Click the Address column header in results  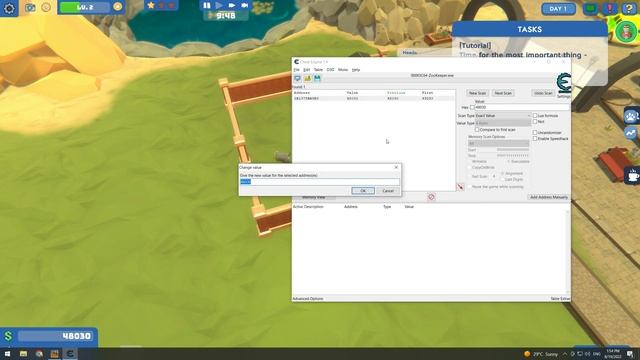click(302, 93)
